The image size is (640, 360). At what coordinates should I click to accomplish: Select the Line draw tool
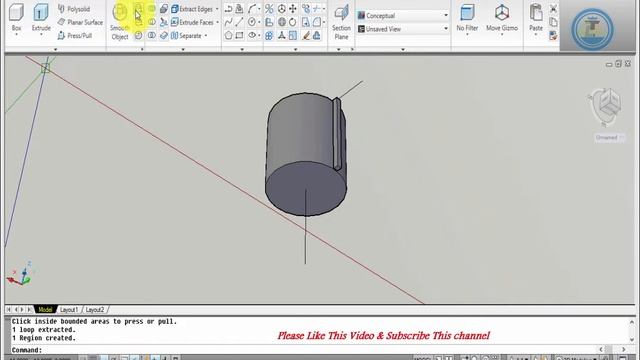pos(240,22)
